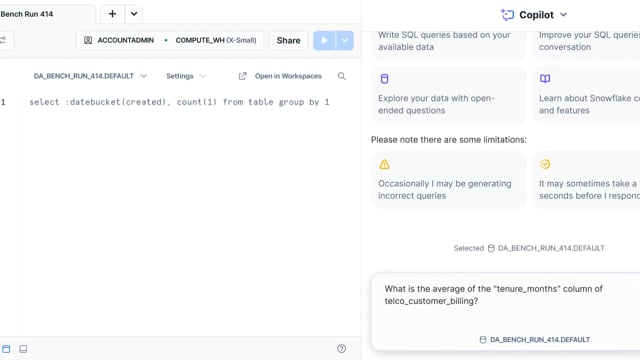Screen dimensions: 640x360
Task: Click into the Copilot question input box
Action: pyautogui.click(x=505, y=311)
